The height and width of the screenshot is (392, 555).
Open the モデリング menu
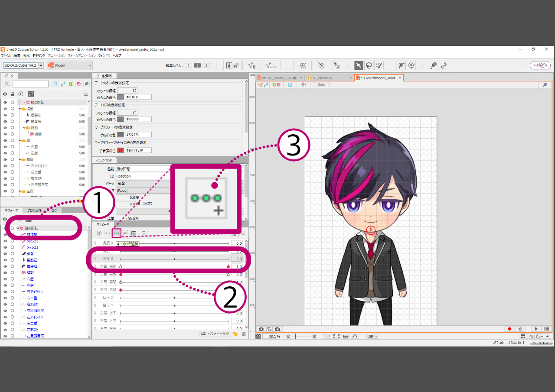[39, 56]
